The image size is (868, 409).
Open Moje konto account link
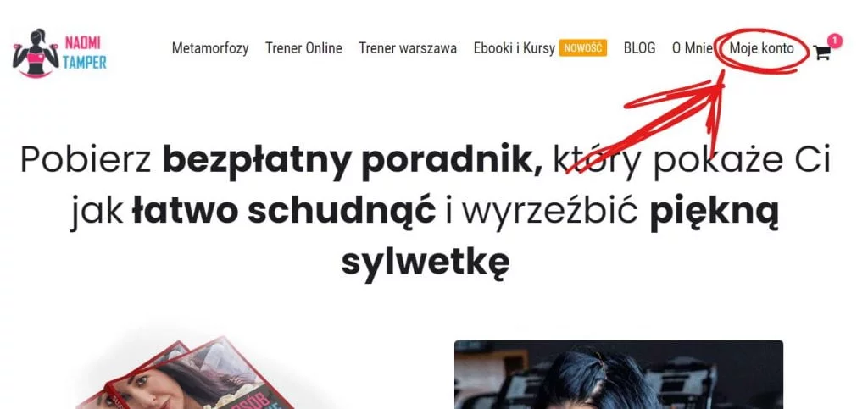(761, 48)
